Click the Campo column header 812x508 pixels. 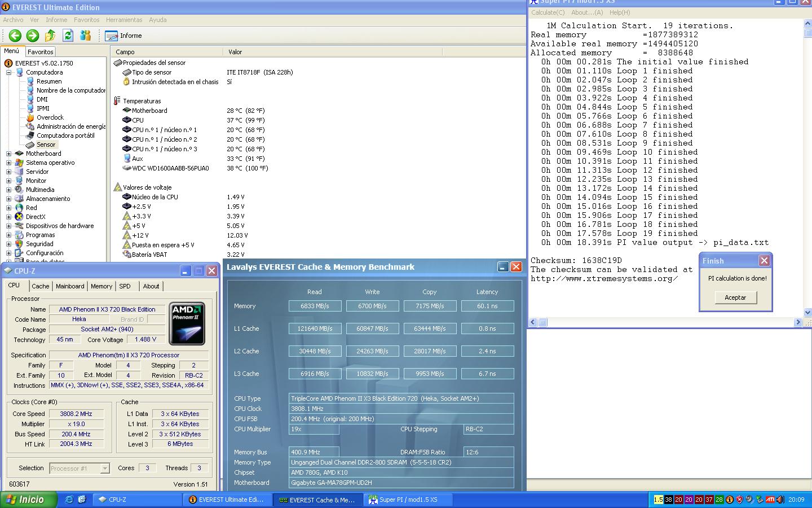pyautogui.click(x=167, y=52)
